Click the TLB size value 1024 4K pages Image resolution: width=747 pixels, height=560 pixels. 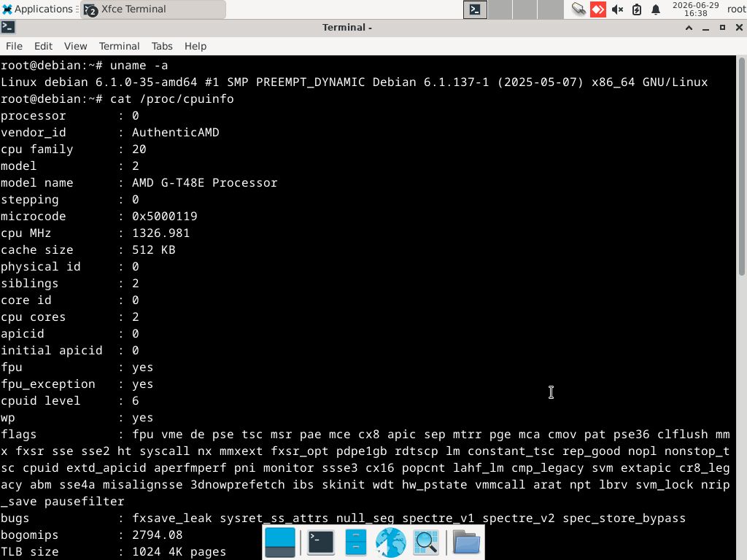[179, 551]
